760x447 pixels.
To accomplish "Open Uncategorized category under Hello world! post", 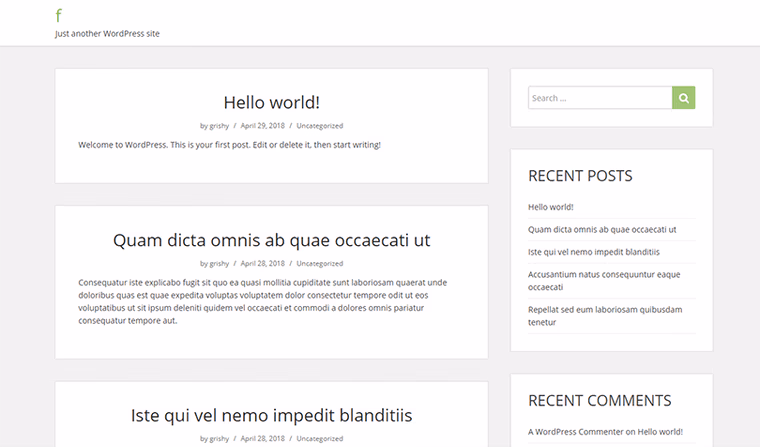I will (319, 126).
